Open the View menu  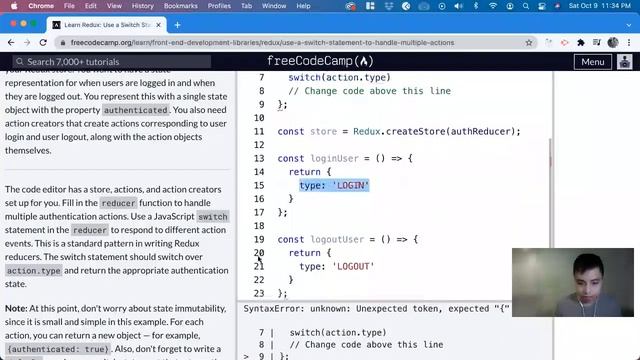(114, 6)
